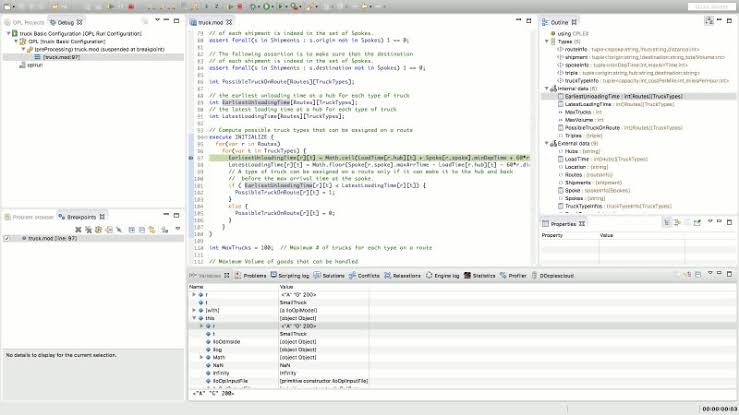Screen dimensions: 739x415
Task: Click the green Resume button in top toolbar
Action: click(x=111, y=7)
